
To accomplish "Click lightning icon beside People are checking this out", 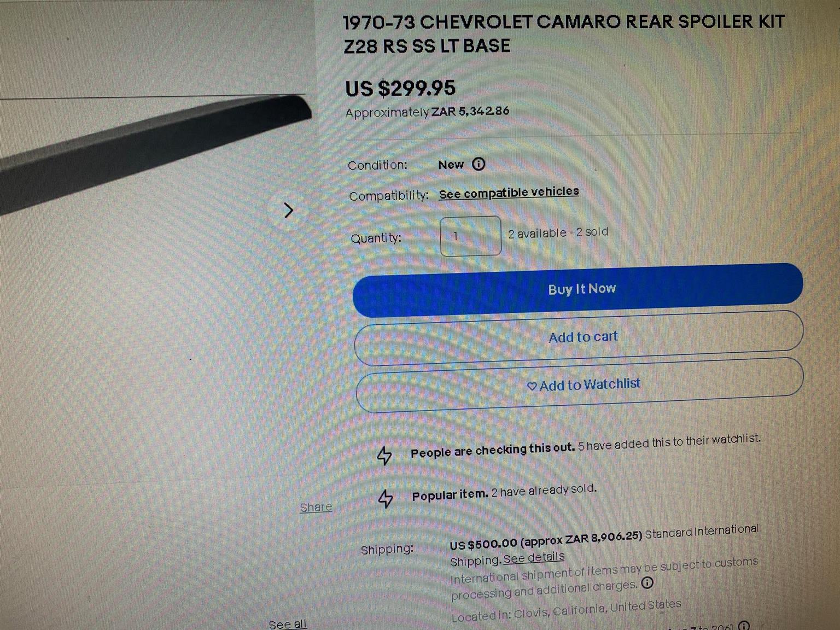I will point(384,455).
